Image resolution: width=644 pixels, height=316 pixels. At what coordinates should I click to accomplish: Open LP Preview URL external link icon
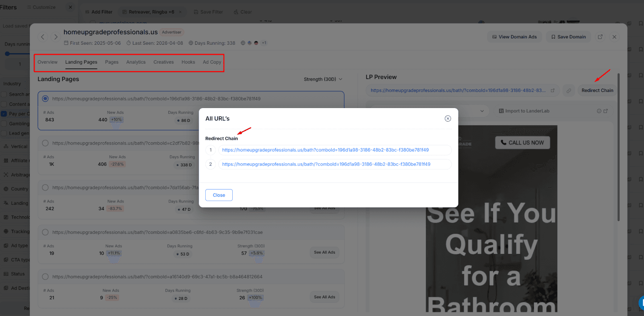point(553,91)
